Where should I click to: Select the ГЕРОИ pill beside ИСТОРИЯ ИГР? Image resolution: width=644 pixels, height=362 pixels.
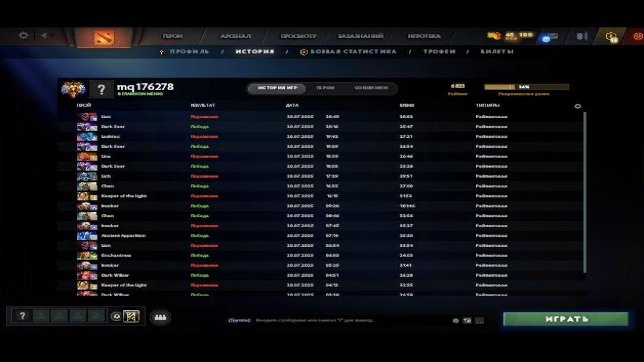pyautogui.click(x=326, y=88)
